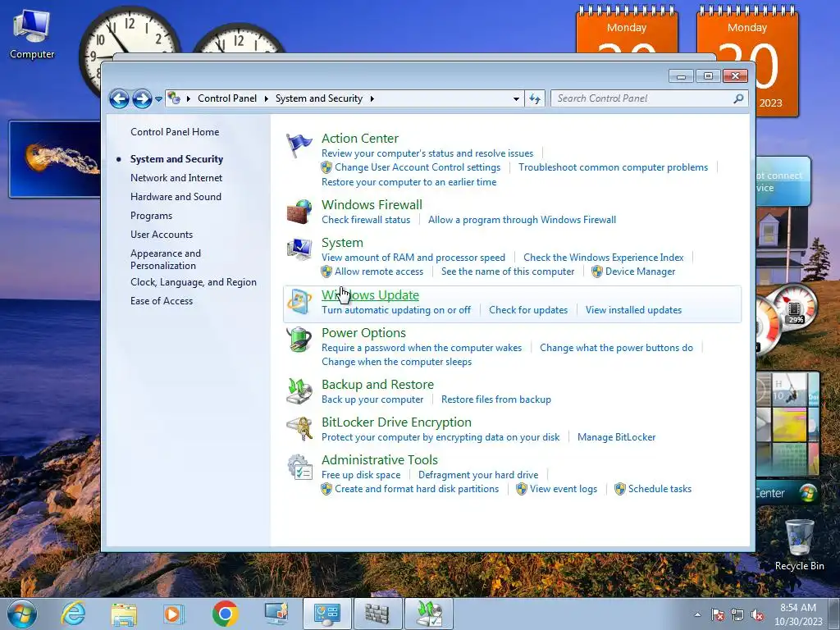The image size is (840, 630).
Task: Expand the arrow after Control Panel breadcrumb
Action: tap(267, 98)
